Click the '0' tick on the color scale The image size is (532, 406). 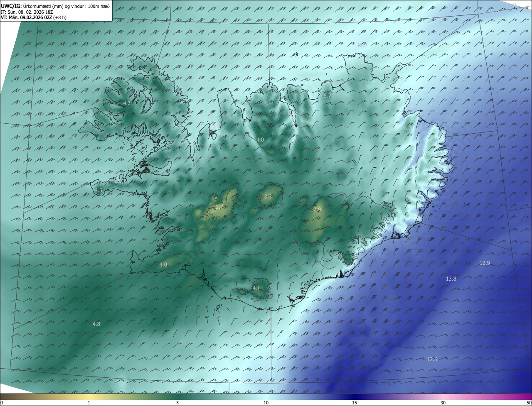(x=2, y=403)
